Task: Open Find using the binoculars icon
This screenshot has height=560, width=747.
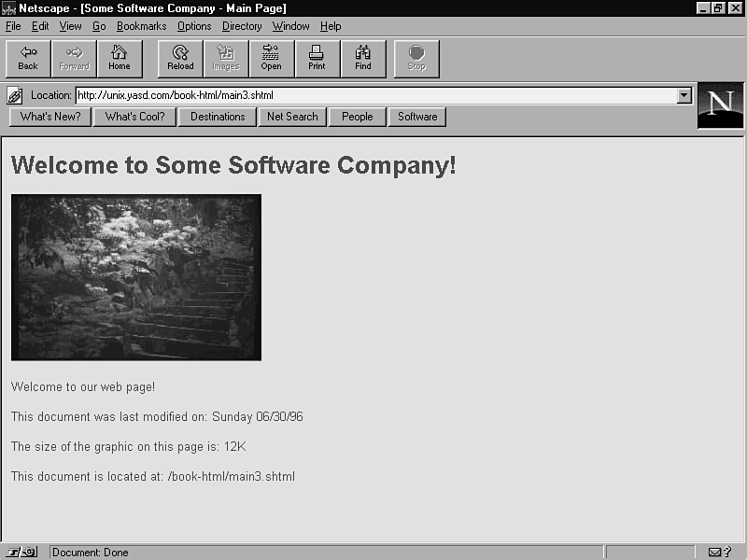Action: [x=363, y=58]
